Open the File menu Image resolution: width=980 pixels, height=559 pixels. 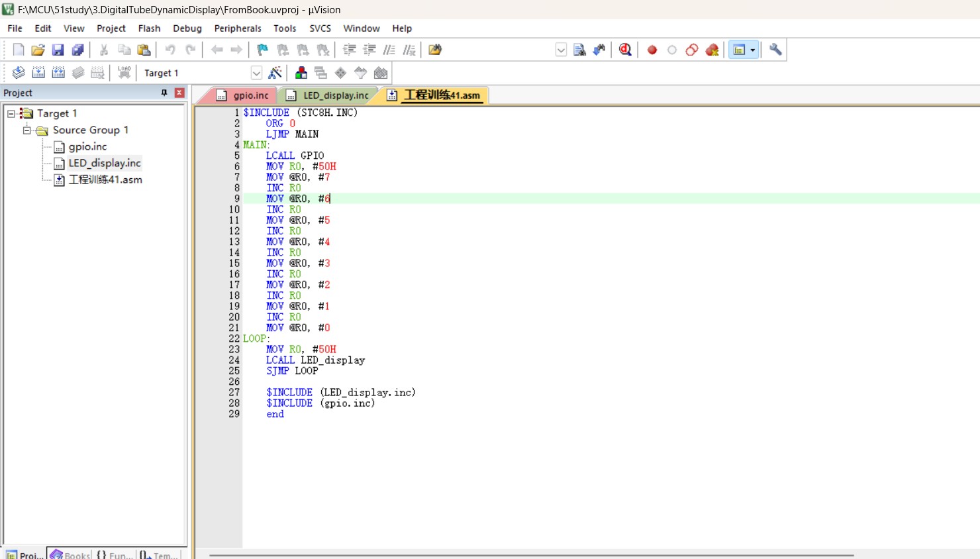coord(15,28)
